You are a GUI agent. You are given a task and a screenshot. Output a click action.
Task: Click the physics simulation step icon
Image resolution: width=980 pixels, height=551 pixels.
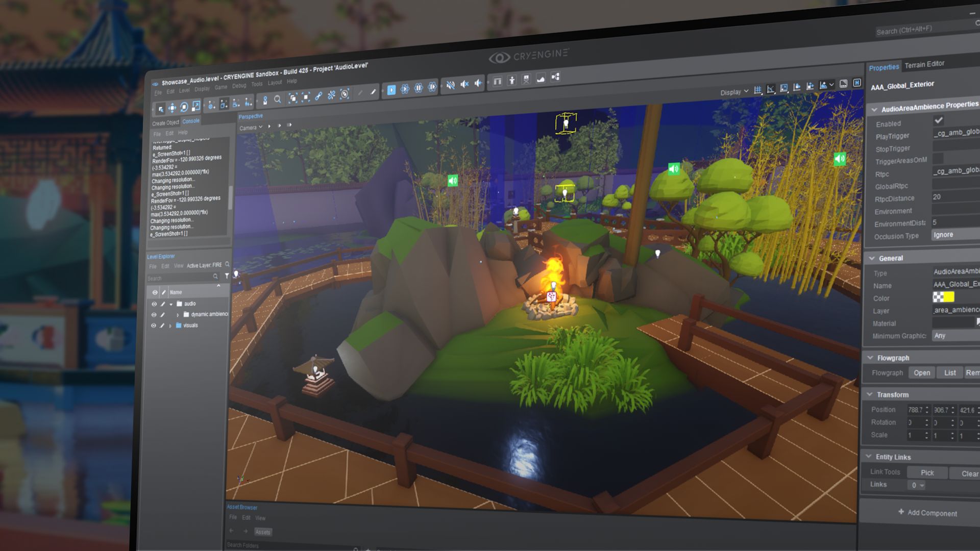point(432,87)
